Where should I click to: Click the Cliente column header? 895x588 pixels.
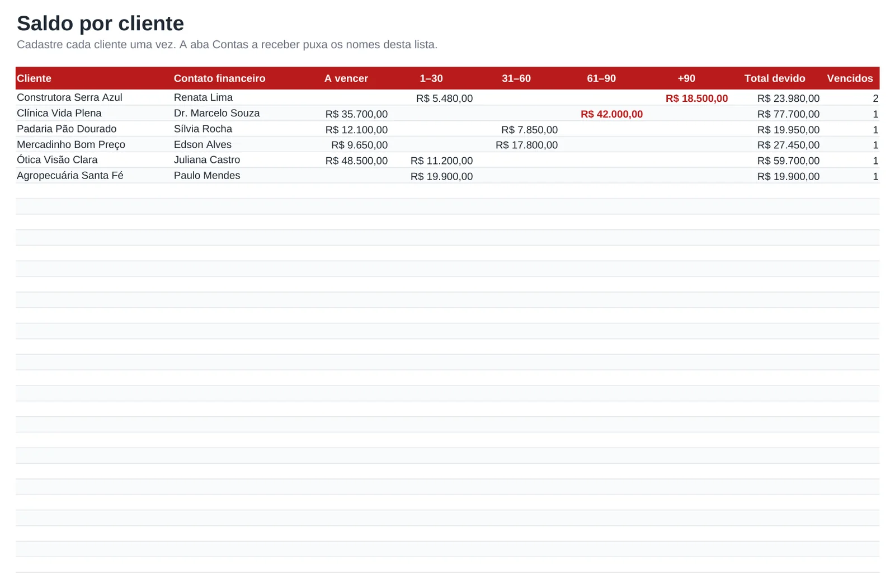tap(34, 78)
